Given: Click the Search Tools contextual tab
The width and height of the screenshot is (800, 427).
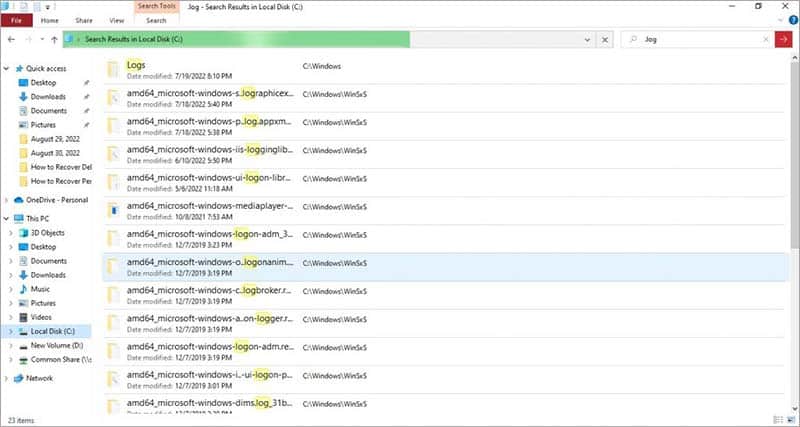Looking at the screenshot, I should coord(157,6).
